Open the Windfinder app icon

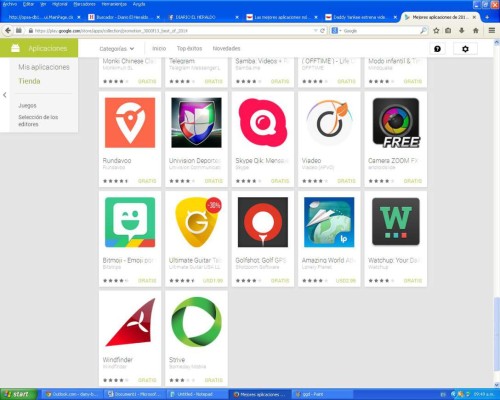point(130,322)
